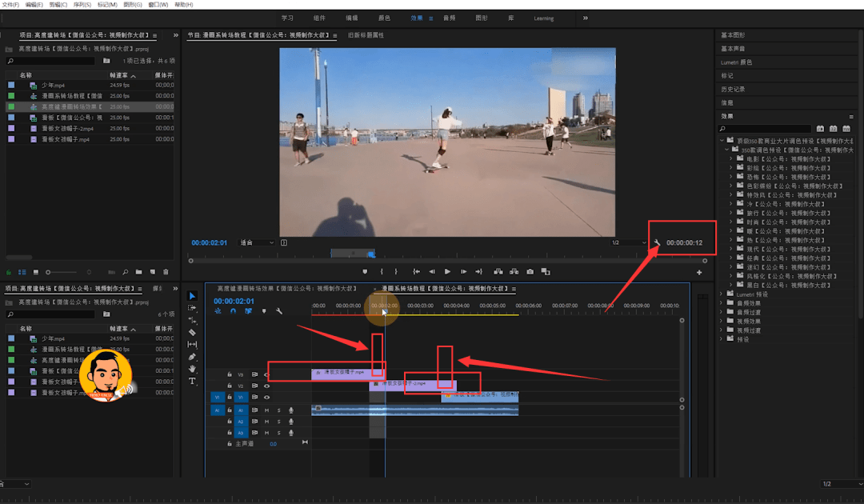
Task: Mute audio track A1
Action: pyautogui.click(x=266, y=410)
